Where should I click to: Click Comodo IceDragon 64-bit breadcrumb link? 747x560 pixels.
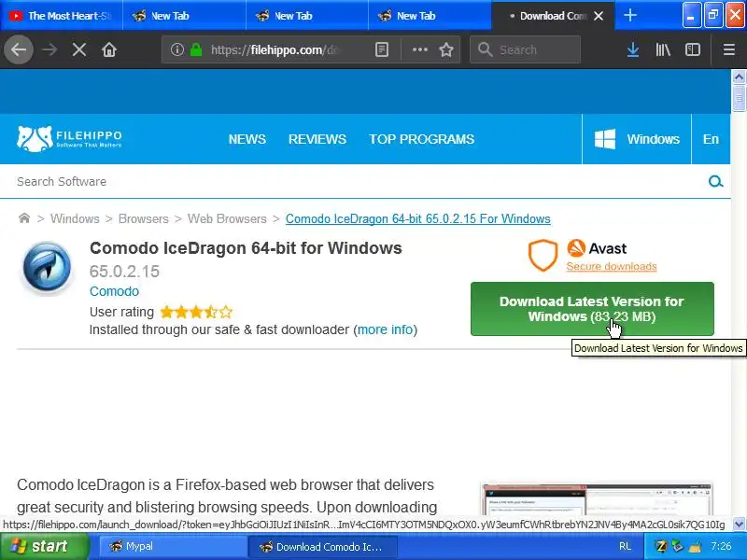pyautogui.click(x=417, y=218)
